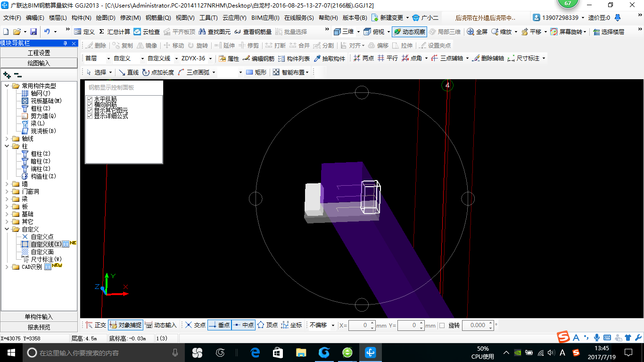Collapse 常用构件类型 tree node
This screenshot has height=362, width=644.
7,86
